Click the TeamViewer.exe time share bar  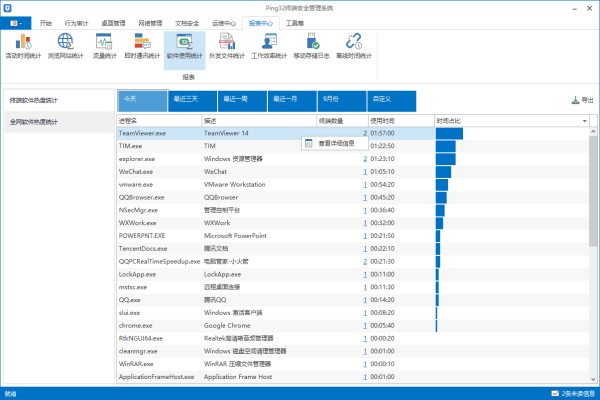coord(449,133)
